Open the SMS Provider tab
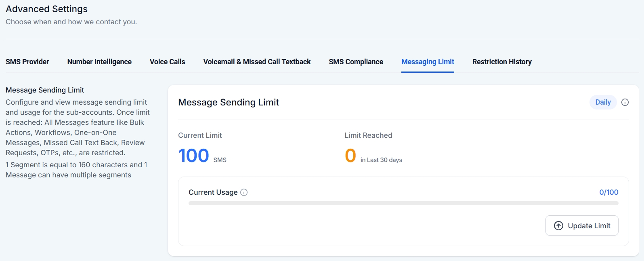 pos(27,62)
